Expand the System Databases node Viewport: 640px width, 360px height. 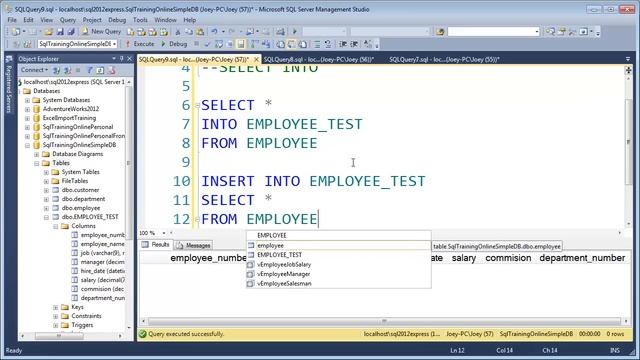tap(27, 100)
